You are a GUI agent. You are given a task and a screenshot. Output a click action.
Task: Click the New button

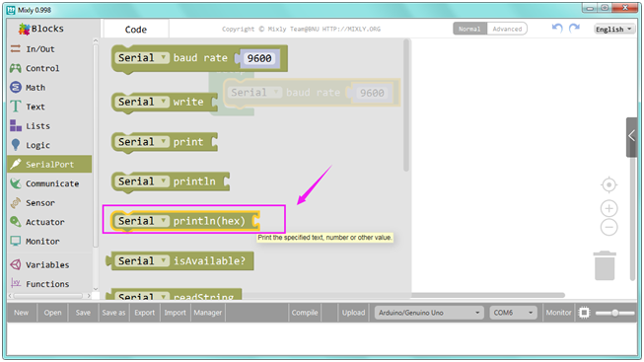point(22,313)
